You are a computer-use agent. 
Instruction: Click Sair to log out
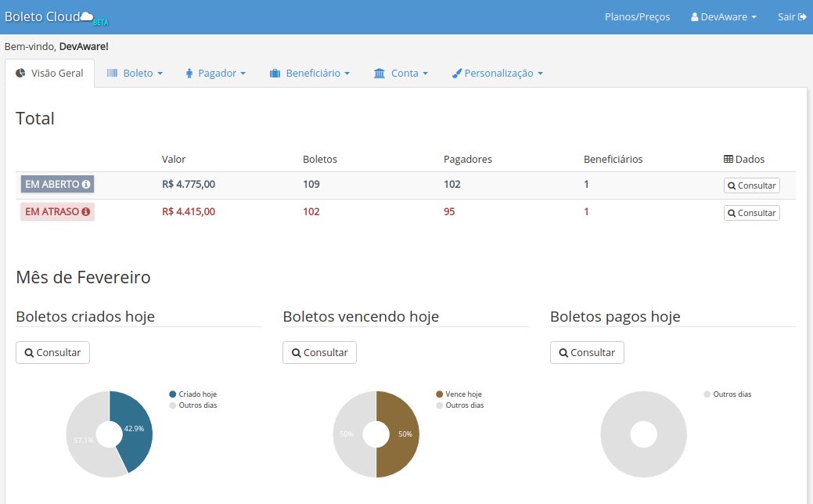click(791, 17)
